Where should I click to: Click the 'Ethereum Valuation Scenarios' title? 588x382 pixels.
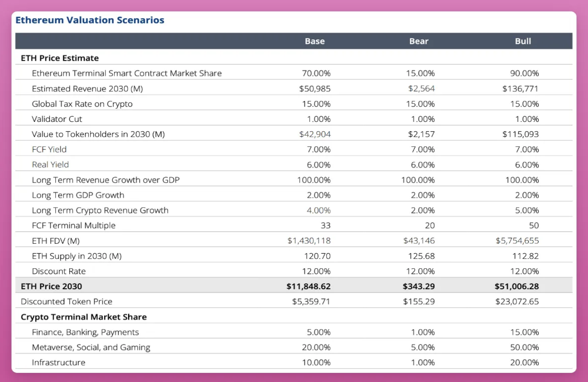[90, 20]
